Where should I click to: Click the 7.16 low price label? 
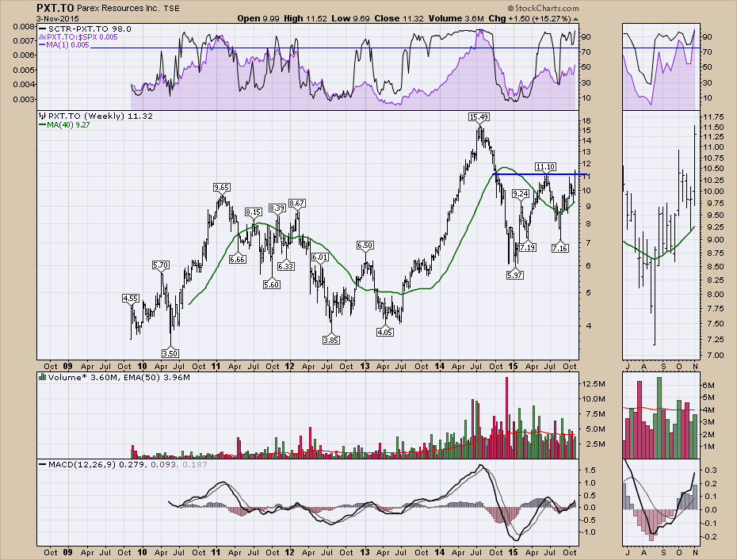[x=559, y=248]
